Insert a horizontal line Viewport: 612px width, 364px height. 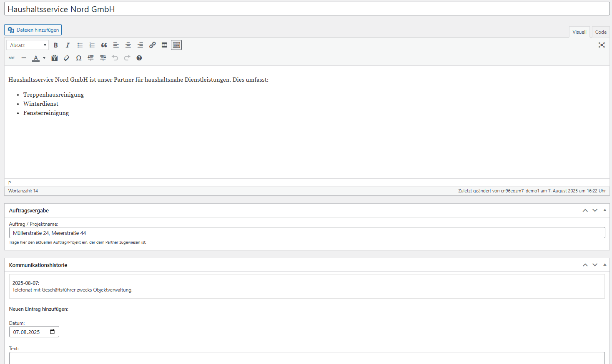pyautogui.click(x=24, y=58)
